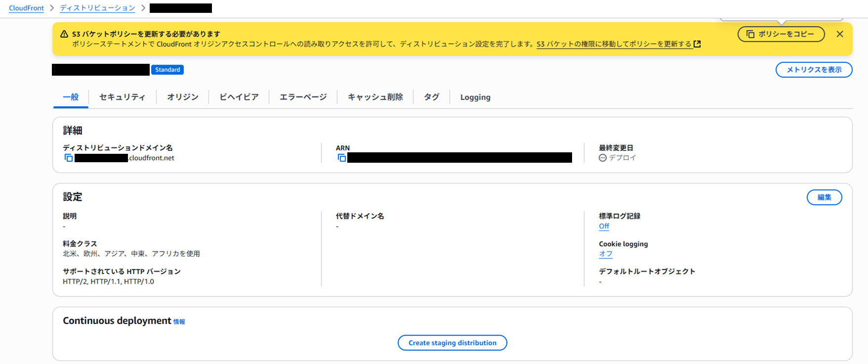
Task: Click the Continuous deployment heading
Action: click(x=117, y=320)
